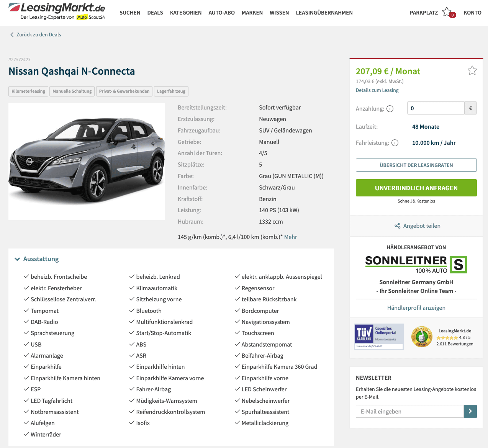
Task: Open the Nissan Qashqai car image
Action: point(87,162)
